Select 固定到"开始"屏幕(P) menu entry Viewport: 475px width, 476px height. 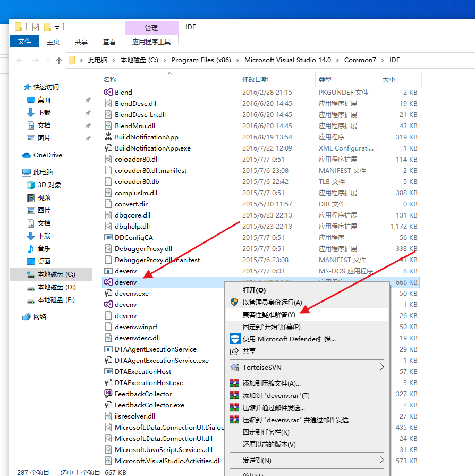[x=307, y=327]
